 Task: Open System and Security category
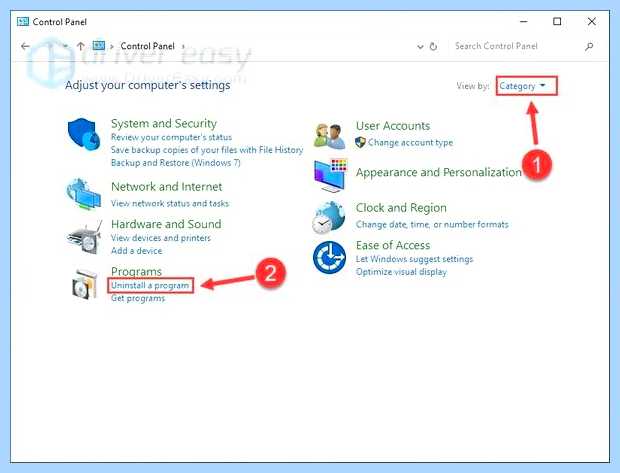(x=164, y=123)
